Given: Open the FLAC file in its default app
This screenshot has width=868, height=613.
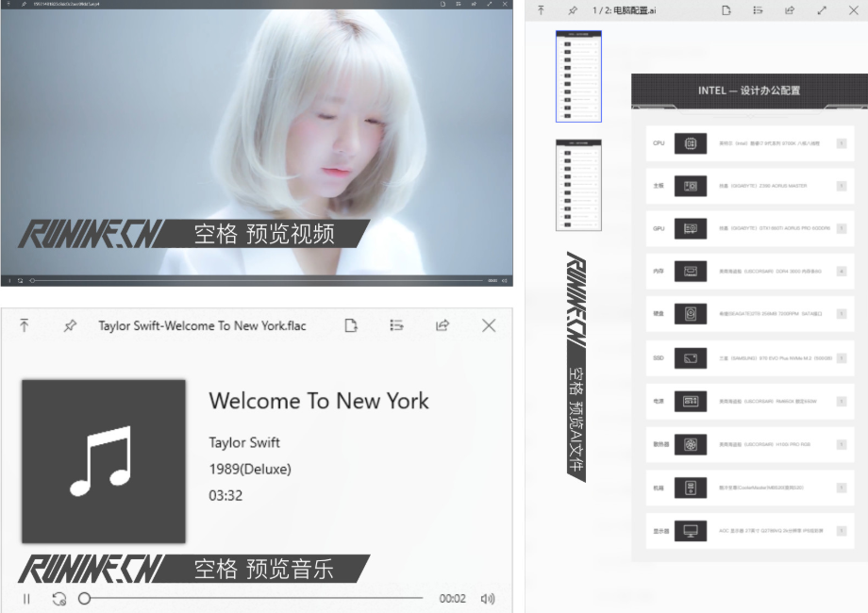Looking at the screenshot, I should (x=350, y=325).
